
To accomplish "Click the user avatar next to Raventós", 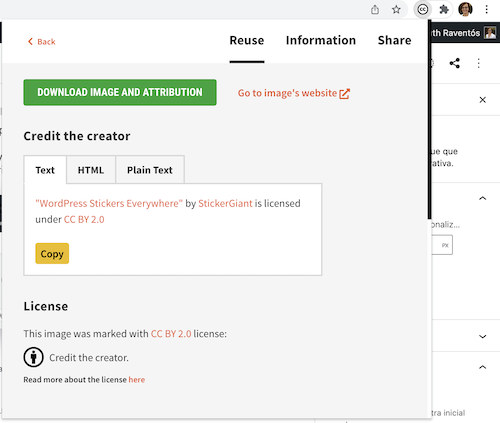I will [x=490, y=33].
